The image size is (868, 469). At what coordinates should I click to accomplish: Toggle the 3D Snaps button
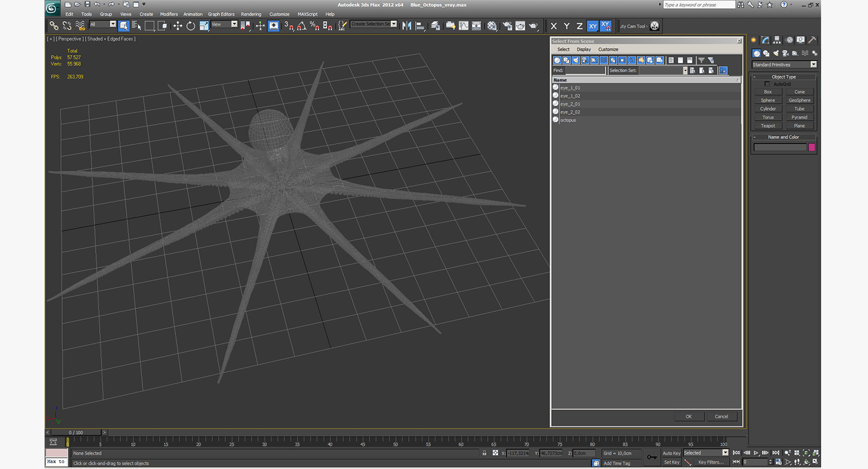(x=288, y=26)
